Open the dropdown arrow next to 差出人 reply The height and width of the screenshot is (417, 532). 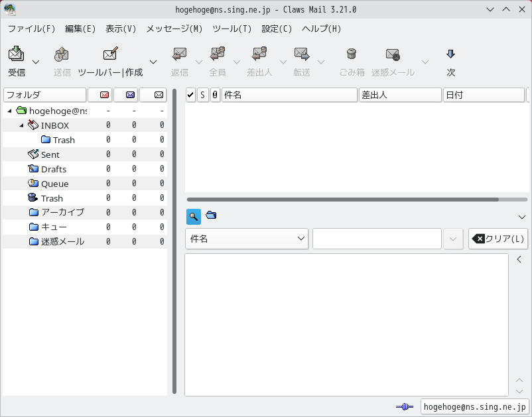[283, 62]
